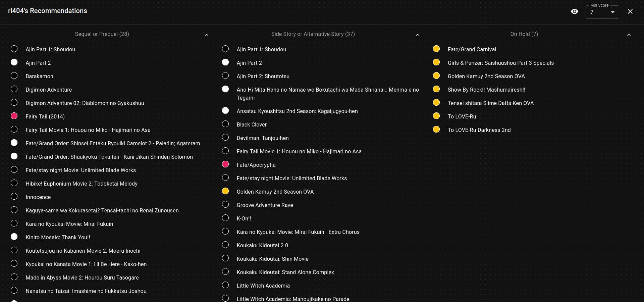Open Ajin Part 1: Shoudou in Sequel list
This screenshot has width=644, height=302.
(x=50, y=49)
